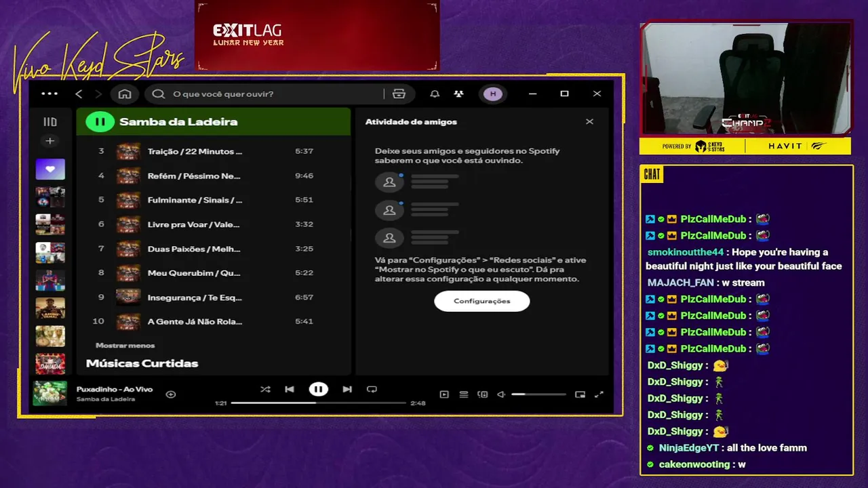Viewport: 868px width, 488px height.
Task: Close the 'Atividade de amigos' panel
Action: point(589,122)
